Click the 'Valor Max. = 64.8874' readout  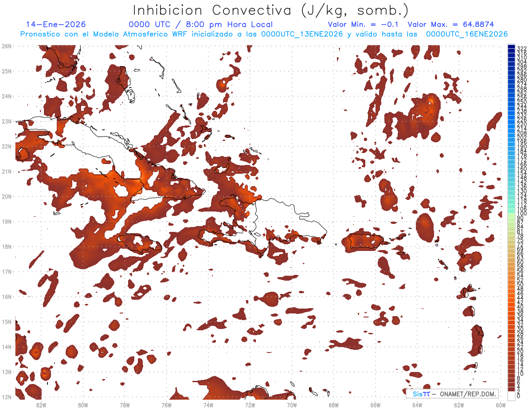pyautogui.click(x=451, y=24)
